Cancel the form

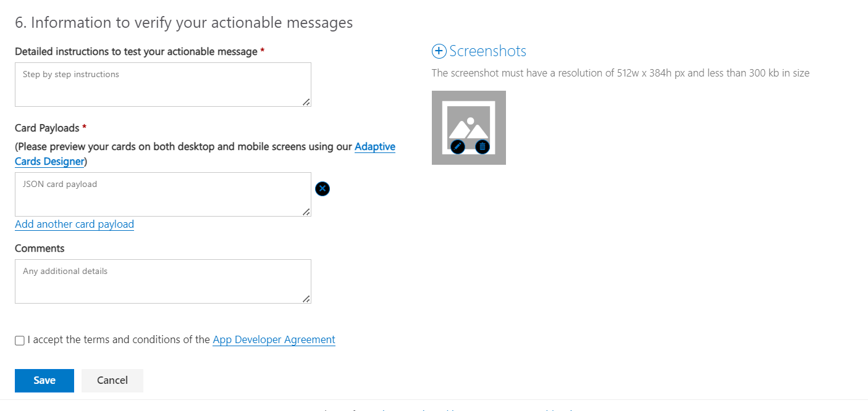pos(112,380)
